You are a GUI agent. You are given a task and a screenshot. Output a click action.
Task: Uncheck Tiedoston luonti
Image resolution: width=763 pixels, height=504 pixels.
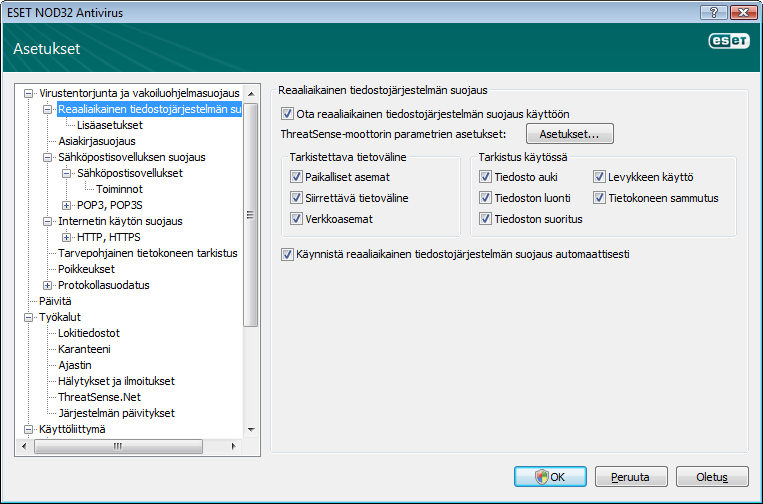(x=485, y=198)
